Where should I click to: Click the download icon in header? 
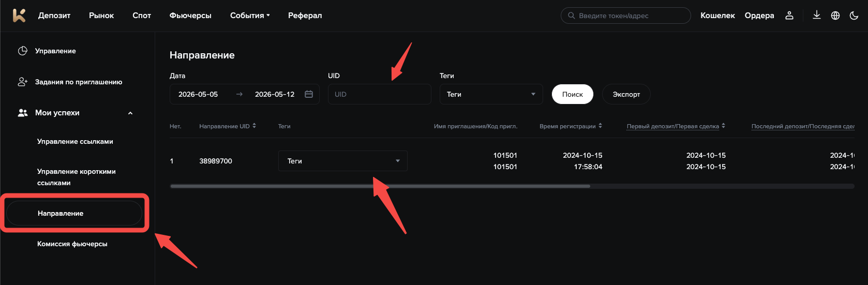click(x=817, y=15)
